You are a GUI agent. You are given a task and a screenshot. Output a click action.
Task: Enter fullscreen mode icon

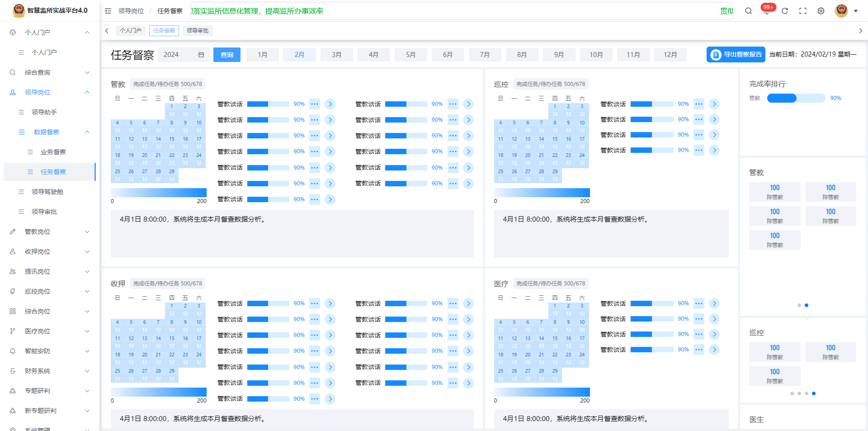(803, 11)
